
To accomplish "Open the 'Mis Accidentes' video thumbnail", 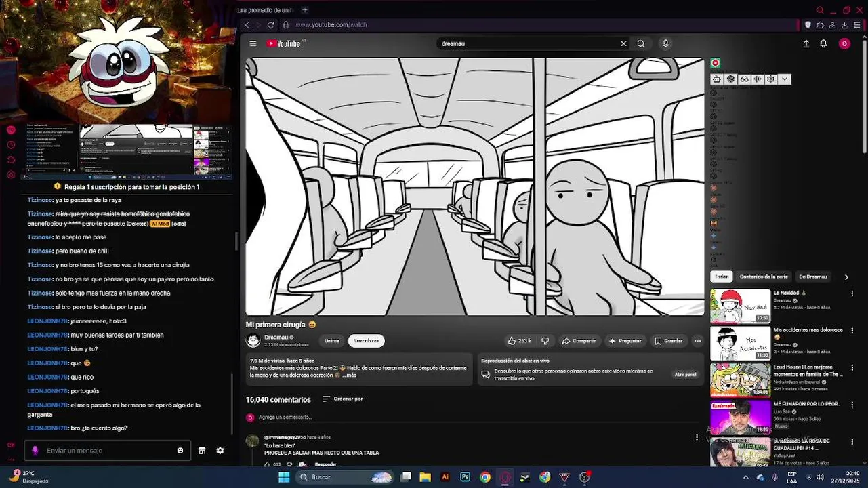I will click(740, 343).
